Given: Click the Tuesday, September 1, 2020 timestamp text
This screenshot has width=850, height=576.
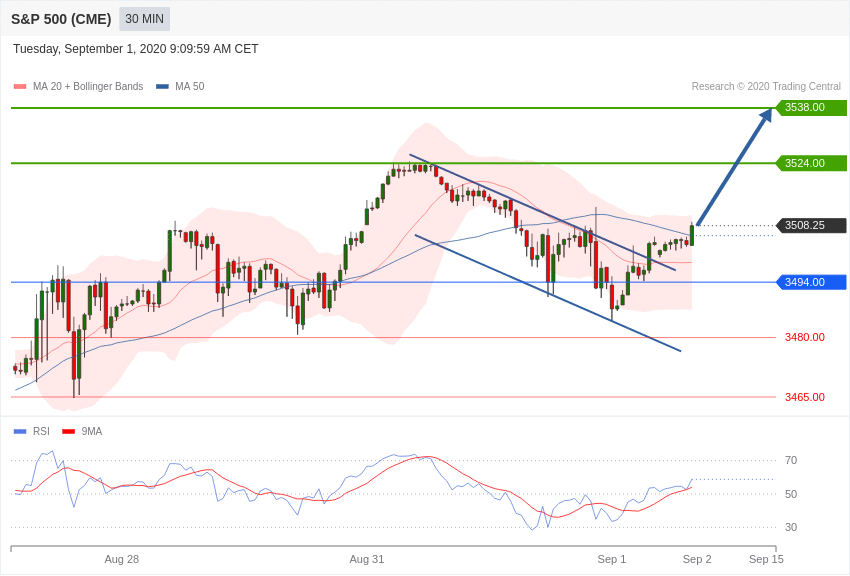Looking at the screenshot, I should tap(136, 49).
